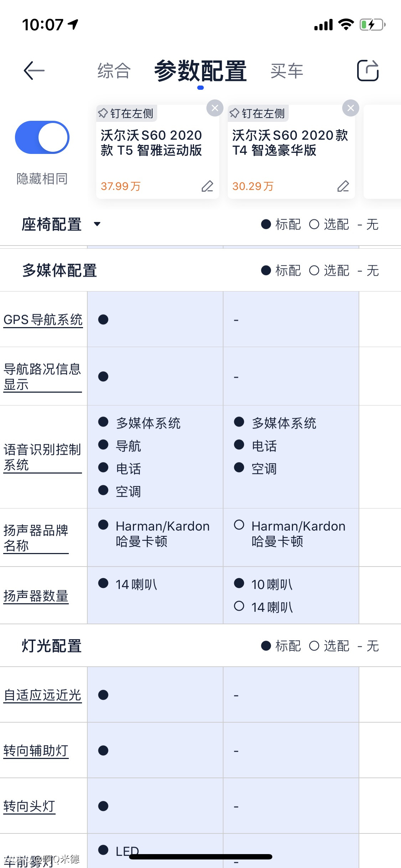Image resolution: width=401 pixels, height=868 pixels.
Task: Select the optional Harman/Kardon speaker entry
Action: click(x=290, y=533)
